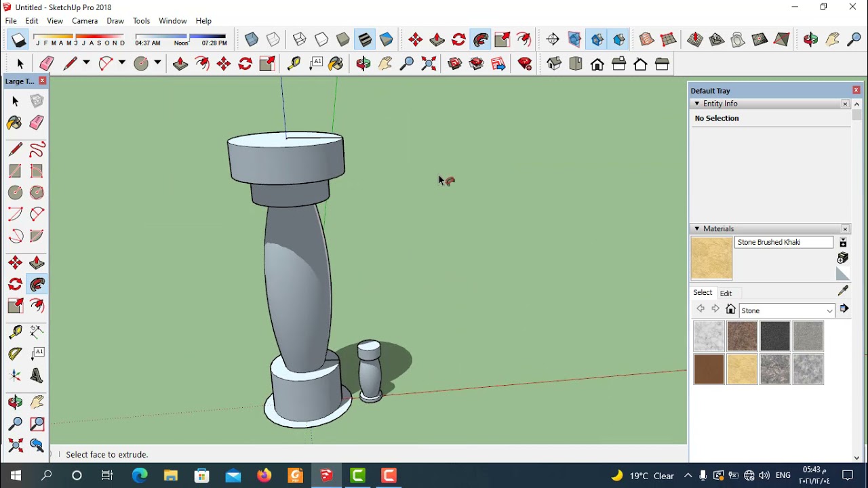Image resolution: width=868 pixels, height=488 pixels.
Task: Select the Pie arc tool
Action: coord(37,236)
